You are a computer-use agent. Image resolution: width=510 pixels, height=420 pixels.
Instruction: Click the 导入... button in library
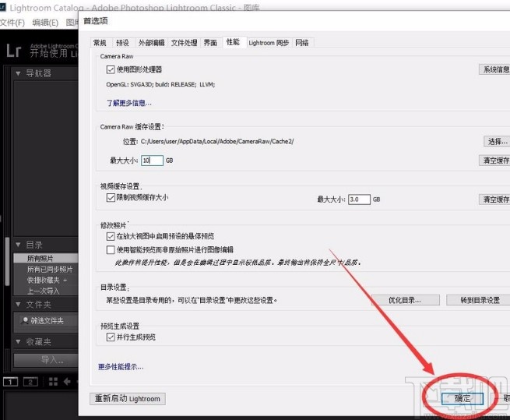[x=45, y=360]
